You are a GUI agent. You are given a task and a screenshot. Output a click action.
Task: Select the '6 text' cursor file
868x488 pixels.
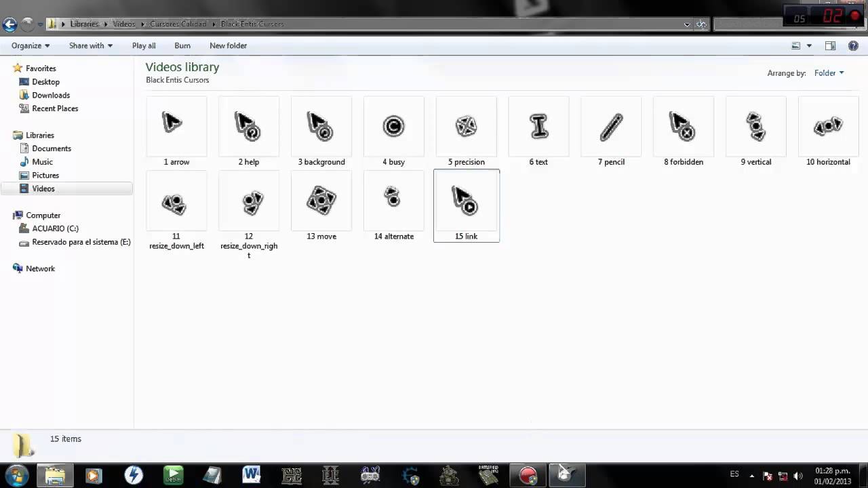click(538, 131)
